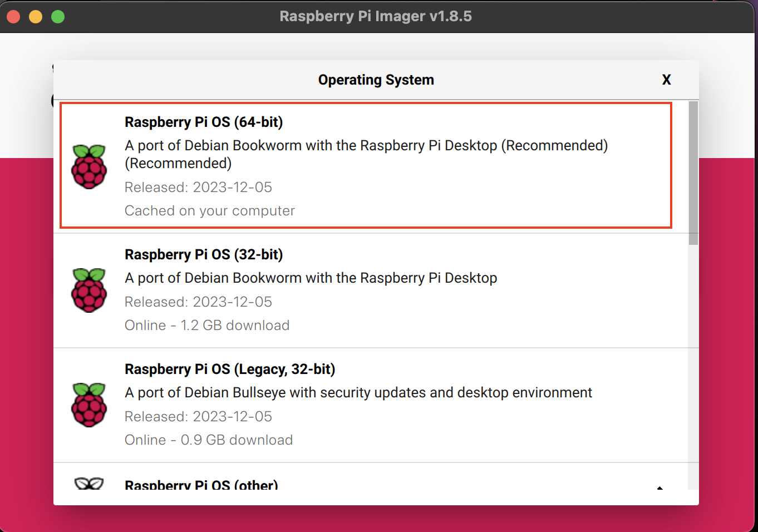Click the raspberry logo on the Legacy 32-bit entry
Screen dimensions: 758x532
pos(89,405)
